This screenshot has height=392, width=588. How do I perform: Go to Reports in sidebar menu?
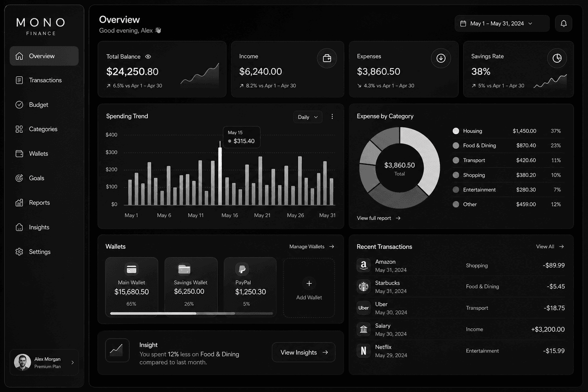coord(44,203)
